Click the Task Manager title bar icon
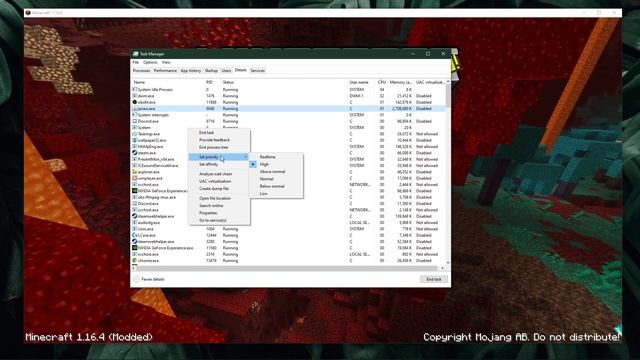640x360 pixels. [x=136, y=54]
